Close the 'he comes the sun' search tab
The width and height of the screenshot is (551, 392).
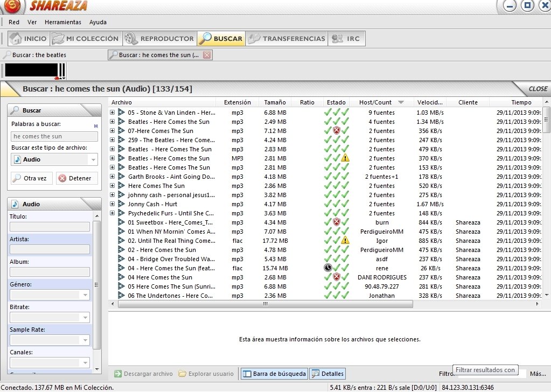(x=207, y=55)
